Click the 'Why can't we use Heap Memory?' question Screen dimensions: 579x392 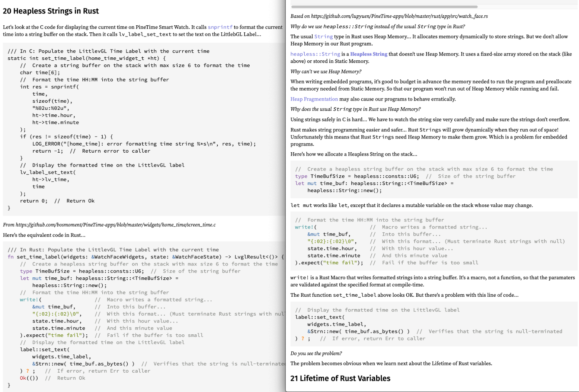coord(326,71)
